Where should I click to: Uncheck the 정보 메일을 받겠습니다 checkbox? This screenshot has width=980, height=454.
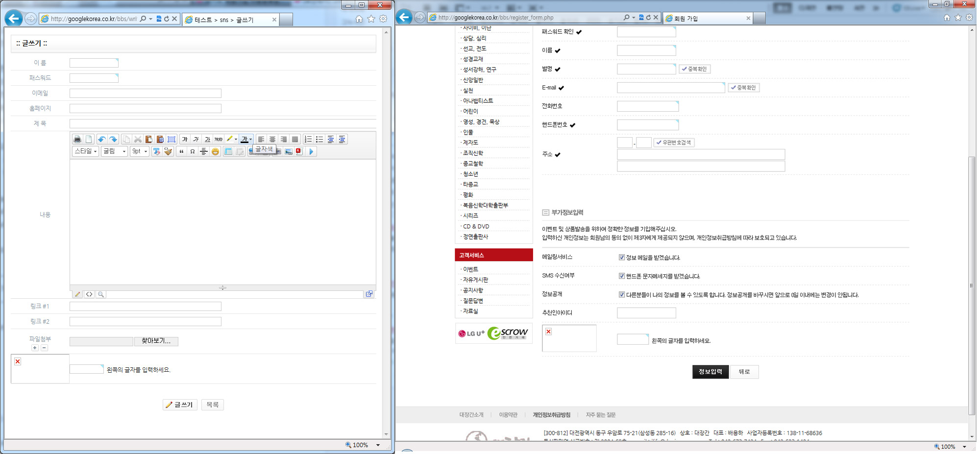click(x=621, y=258)
